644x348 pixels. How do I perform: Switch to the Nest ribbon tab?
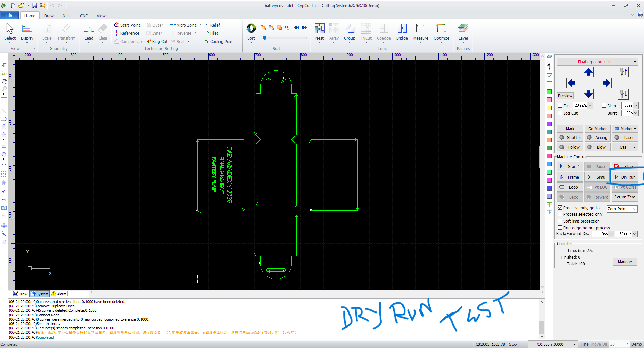tap(67, 16)
